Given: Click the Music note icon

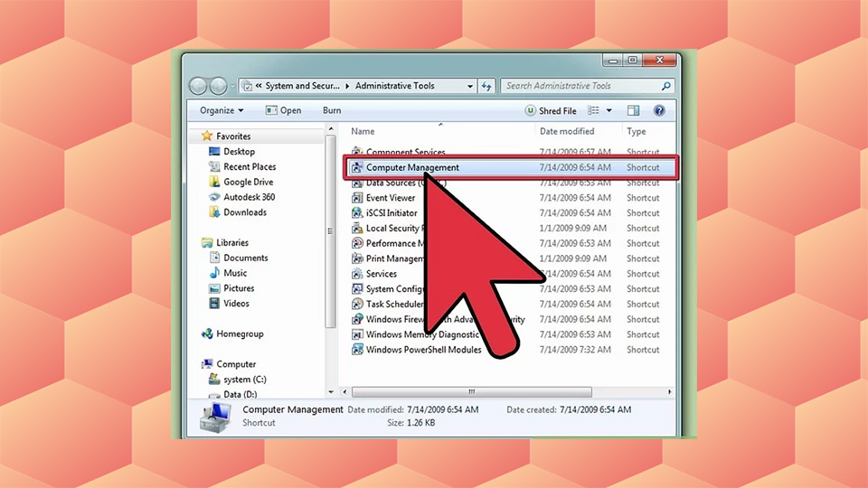Looking at the screenshot, I should click(214, 273).
